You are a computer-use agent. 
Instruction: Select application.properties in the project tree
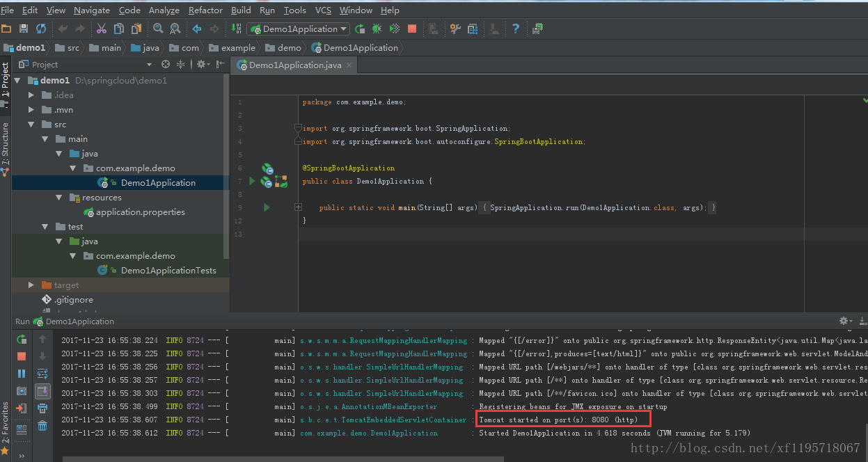[141, 212]
